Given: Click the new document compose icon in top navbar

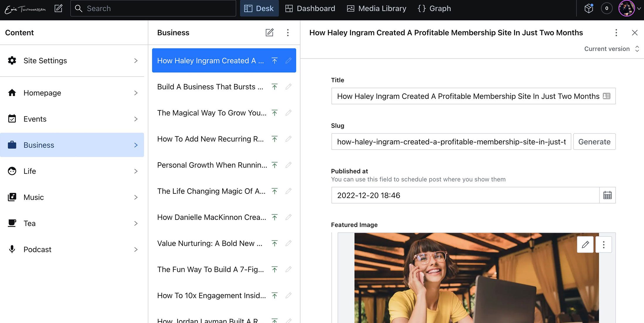Looking at the screenshot, I should pyautogui.click(x=58, y=8).
